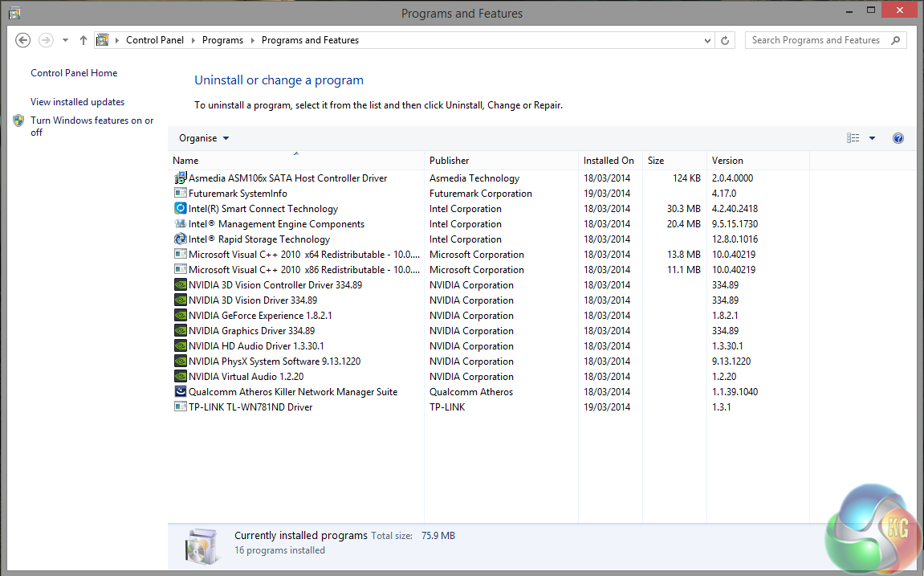
Task: Refresh the Programs and Features list
Action: coord(725,40)
